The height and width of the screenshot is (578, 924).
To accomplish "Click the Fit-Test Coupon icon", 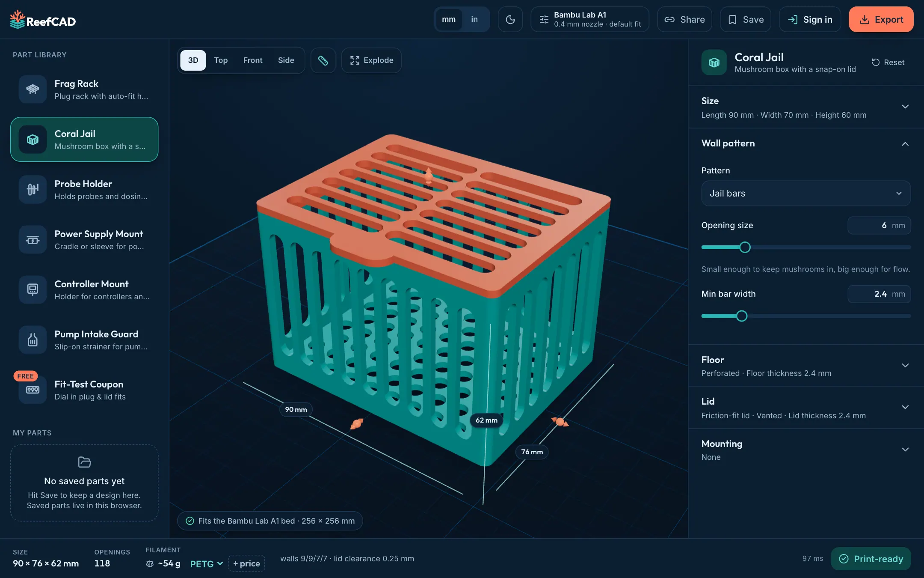I will point(33,390).
